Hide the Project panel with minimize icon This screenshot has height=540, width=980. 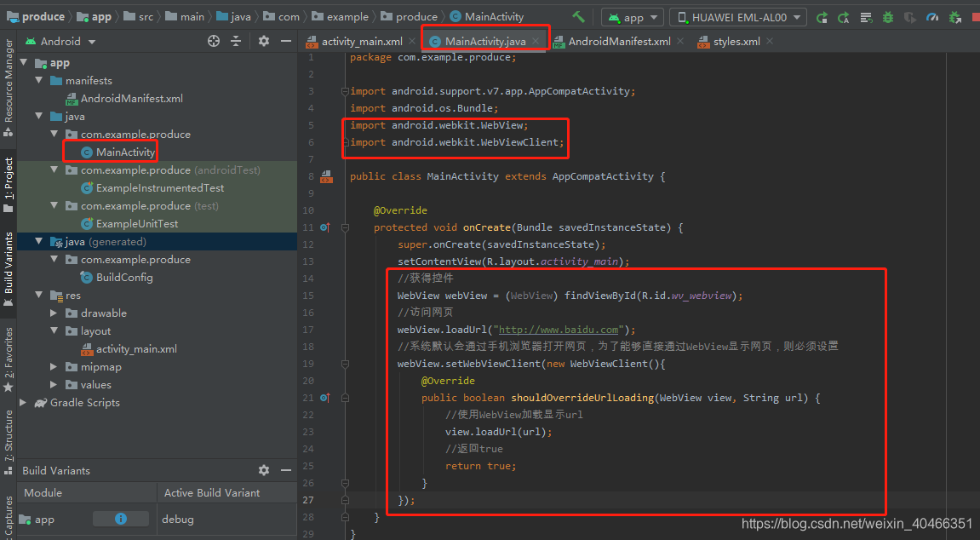285,41
